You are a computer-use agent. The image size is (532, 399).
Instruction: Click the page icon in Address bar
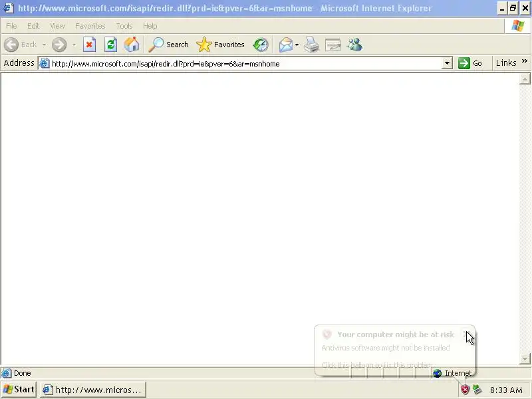click(45, 63)
